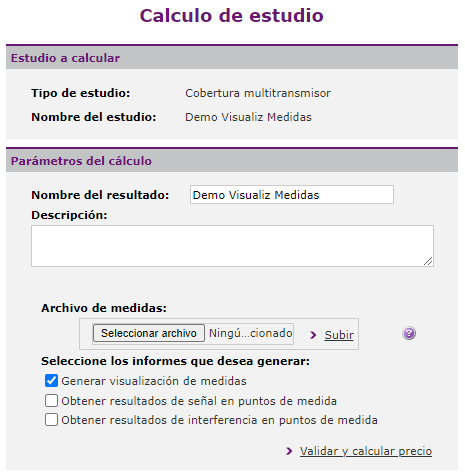465x476 pixels.
Task: Grab the Descripción textarea resize handle
Action: (428, 261)
